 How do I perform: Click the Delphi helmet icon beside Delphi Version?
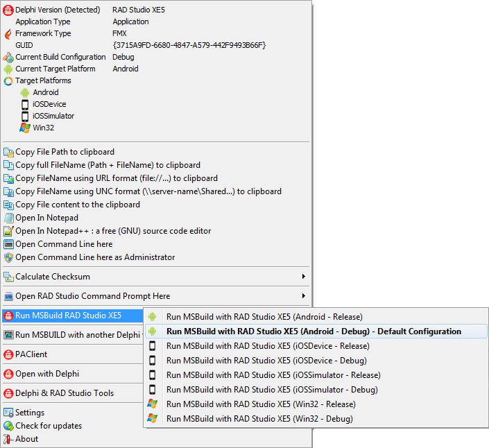(8, 10)
